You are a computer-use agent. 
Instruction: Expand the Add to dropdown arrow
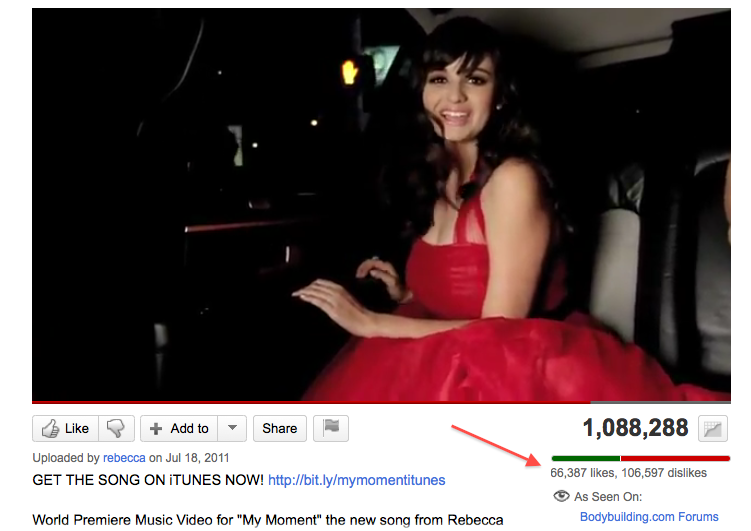231,428
